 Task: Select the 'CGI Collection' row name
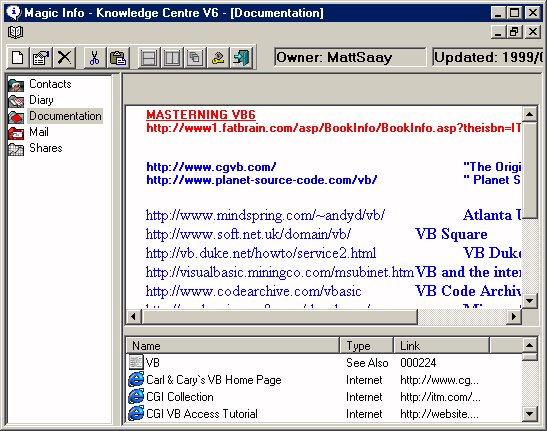click(x=180, y=397)
